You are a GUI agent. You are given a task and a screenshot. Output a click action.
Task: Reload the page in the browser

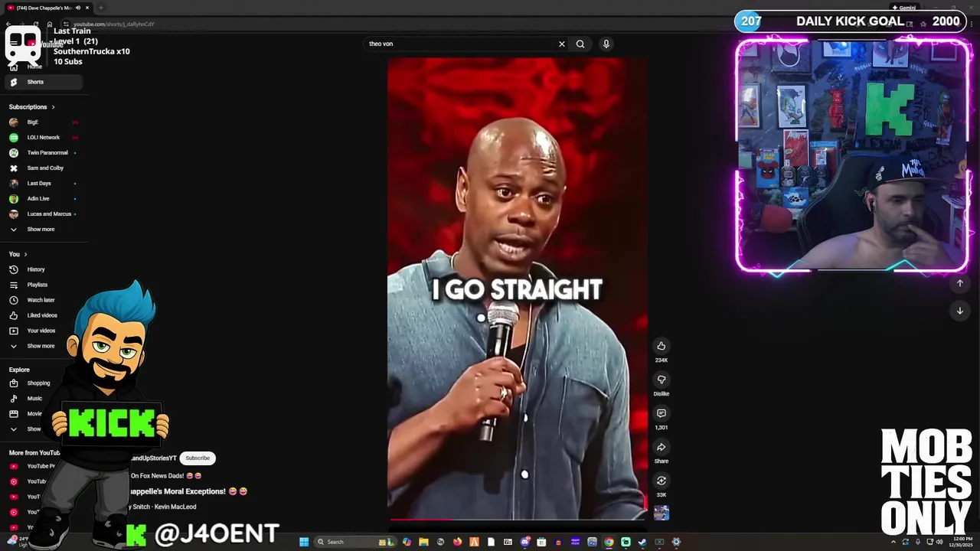(x=36, y=24)
